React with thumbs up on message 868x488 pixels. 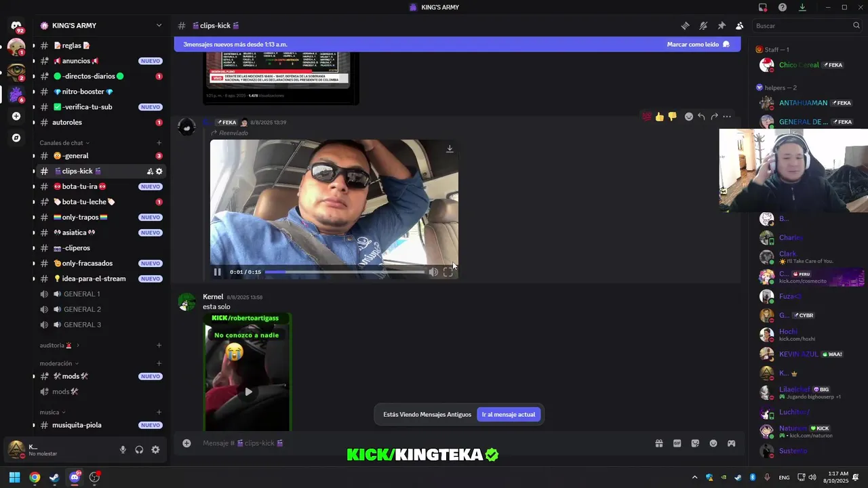tap(659, 117)
